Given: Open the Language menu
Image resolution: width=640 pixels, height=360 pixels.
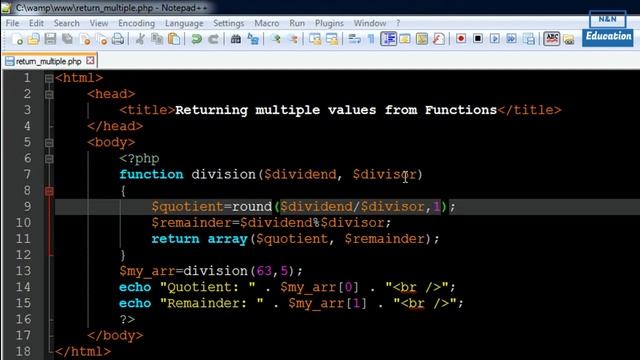Looking at the screenshot, I should click(x=184, y=23).
